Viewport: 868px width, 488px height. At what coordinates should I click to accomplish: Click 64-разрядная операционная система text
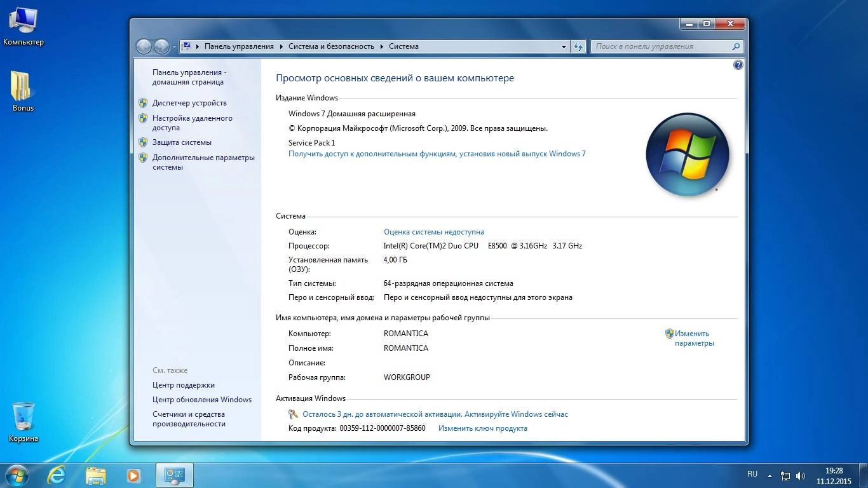449,283
